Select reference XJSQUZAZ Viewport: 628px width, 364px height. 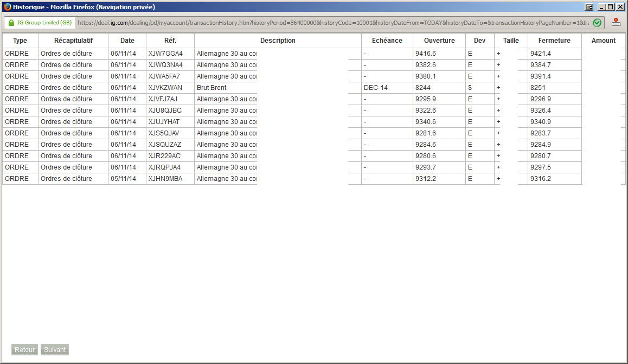[x=165, y=145]
